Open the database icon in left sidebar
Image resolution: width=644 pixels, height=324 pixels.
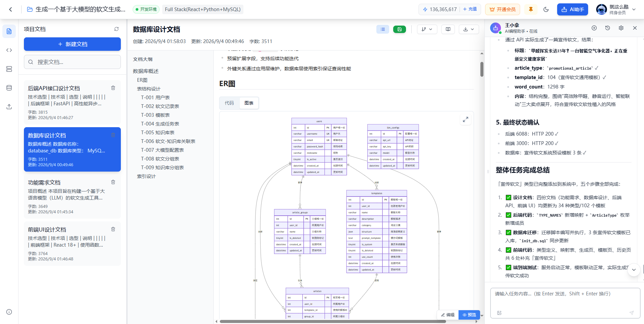coord(9,88)
